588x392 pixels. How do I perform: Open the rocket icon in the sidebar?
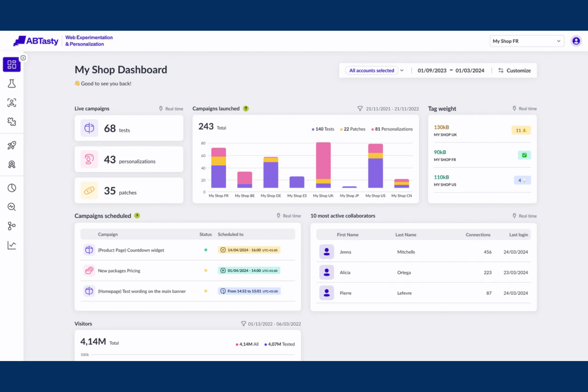(12, 145)
